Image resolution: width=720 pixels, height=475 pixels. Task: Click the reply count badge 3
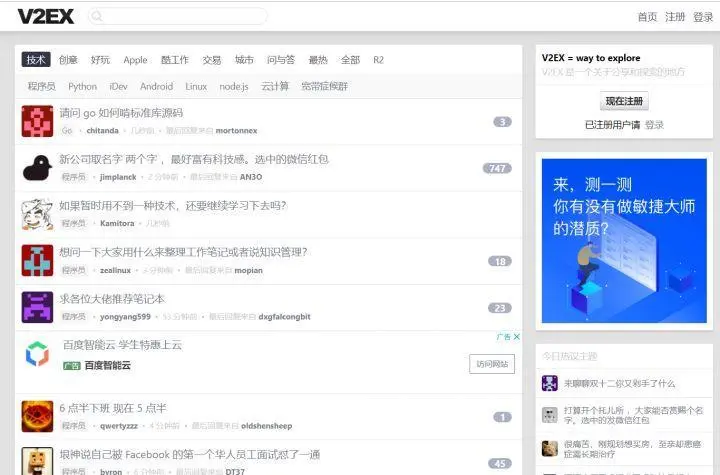[502, 122]
